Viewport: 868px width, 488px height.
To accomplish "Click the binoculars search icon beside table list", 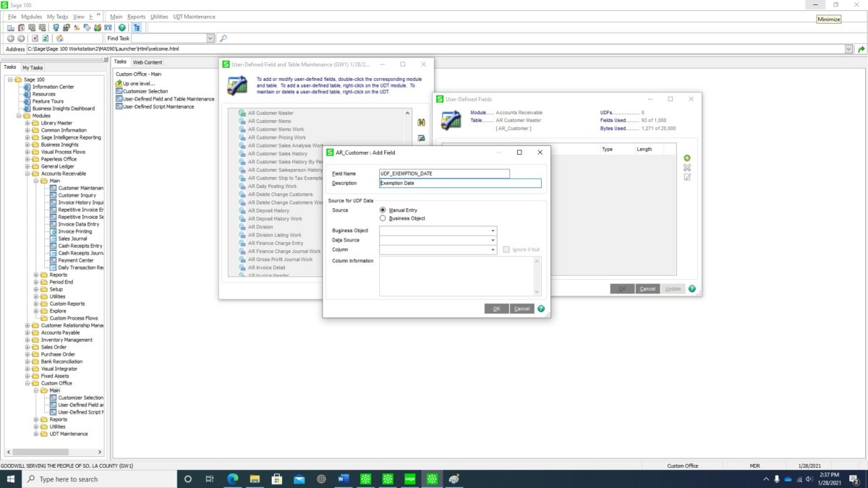I will (x=422, y=121).
